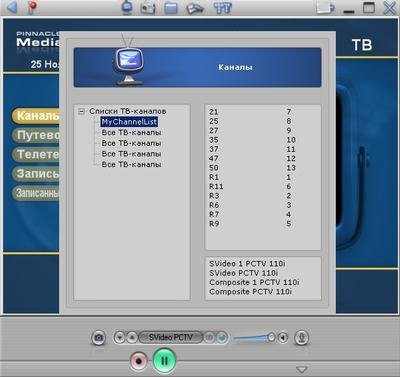Click the SVideo PCTV source display
Image resolution: width=400 pixels, height=377 pixels.
[x=171, y=337]
